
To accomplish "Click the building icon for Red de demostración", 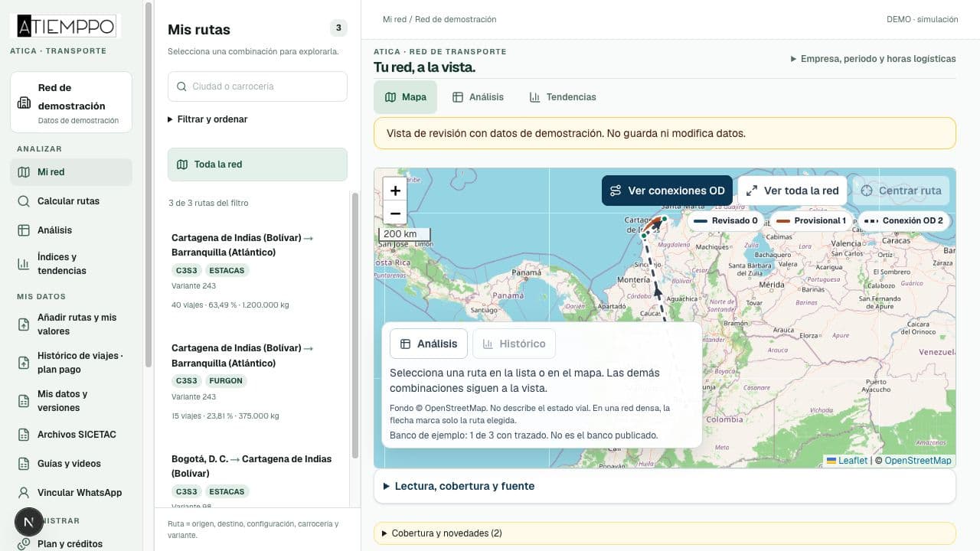I will coord(24,103).
